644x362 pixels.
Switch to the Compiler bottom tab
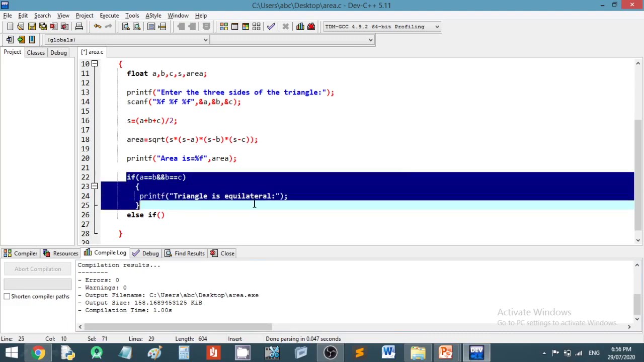click(x=20, y=253)
